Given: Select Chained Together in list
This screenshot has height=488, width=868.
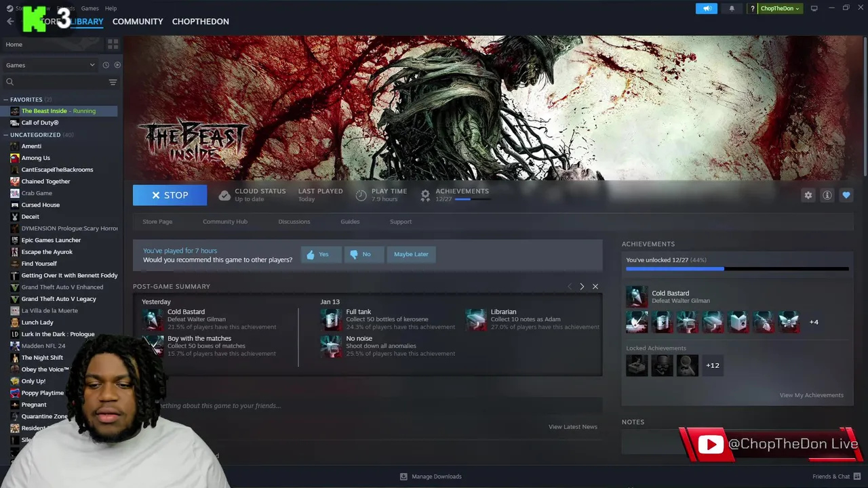Looking at the screenshot, I should (x=45, y=182).
